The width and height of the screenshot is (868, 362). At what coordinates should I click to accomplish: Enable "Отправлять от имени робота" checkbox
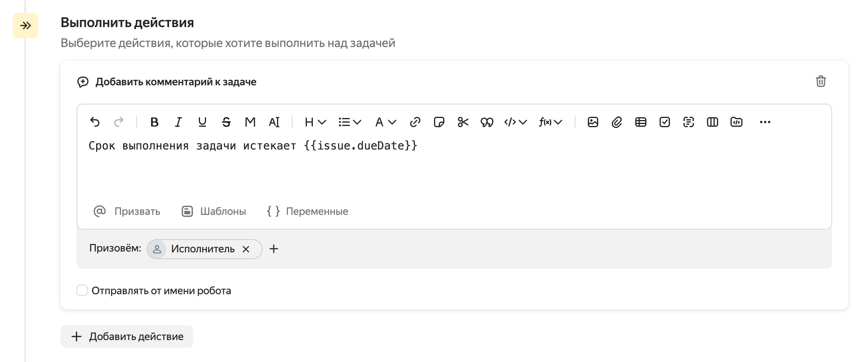(x=82, y=290)
